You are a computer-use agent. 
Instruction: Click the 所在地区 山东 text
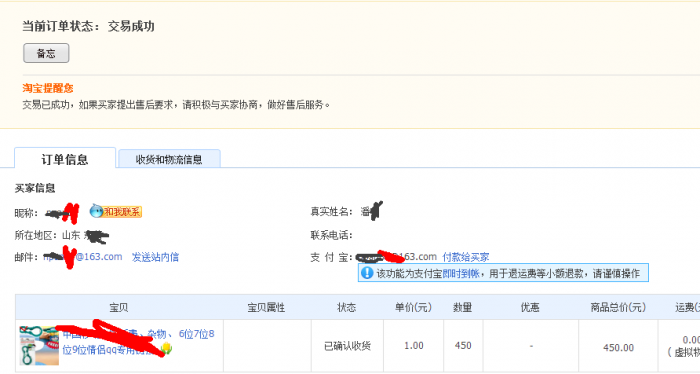click(x=47, y=235)
